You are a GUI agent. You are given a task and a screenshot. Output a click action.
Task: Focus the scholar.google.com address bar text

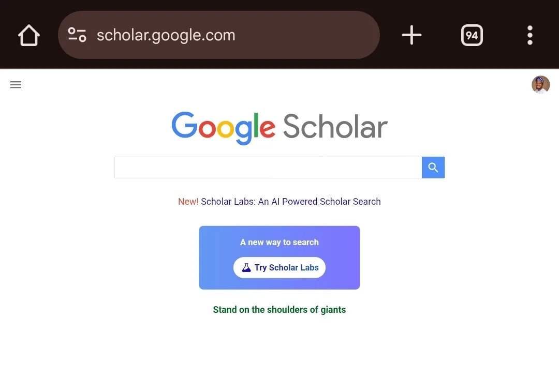pos(166,35)
